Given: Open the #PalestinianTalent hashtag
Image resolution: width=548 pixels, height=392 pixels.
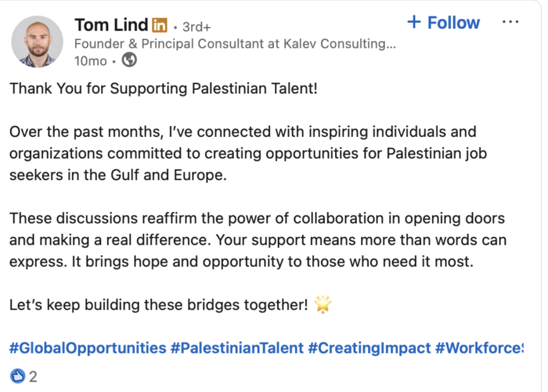Looking at the screenshot, I should (x=237, y=348).
